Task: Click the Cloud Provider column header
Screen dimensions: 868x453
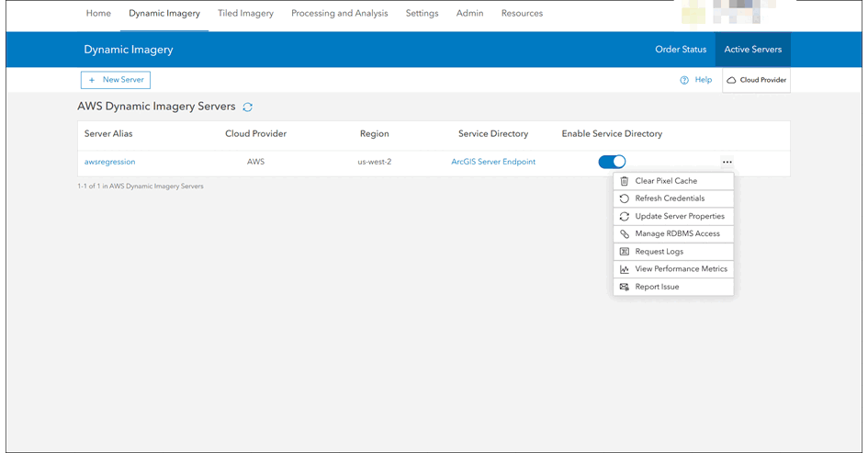Action: pos(255,133)
